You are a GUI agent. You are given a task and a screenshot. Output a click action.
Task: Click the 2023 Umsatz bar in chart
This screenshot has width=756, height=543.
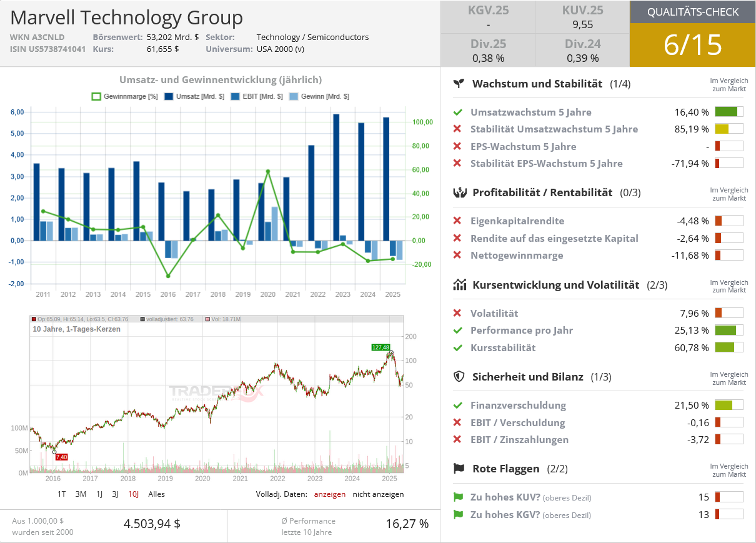[x=336, y=177]
